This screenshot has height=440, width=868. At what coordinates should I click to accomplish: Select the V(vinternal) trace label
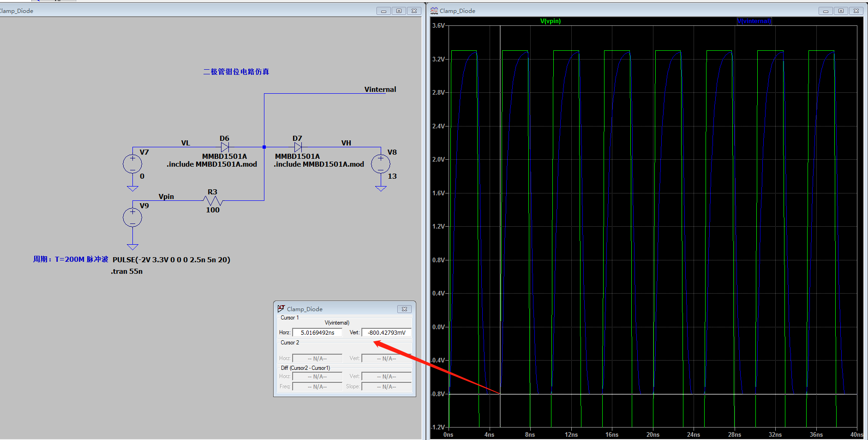pos(754,21)
